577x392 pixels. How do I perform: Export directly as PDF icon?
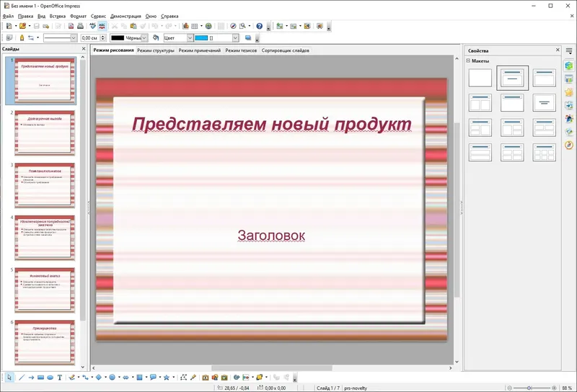[x=71, y=26]
